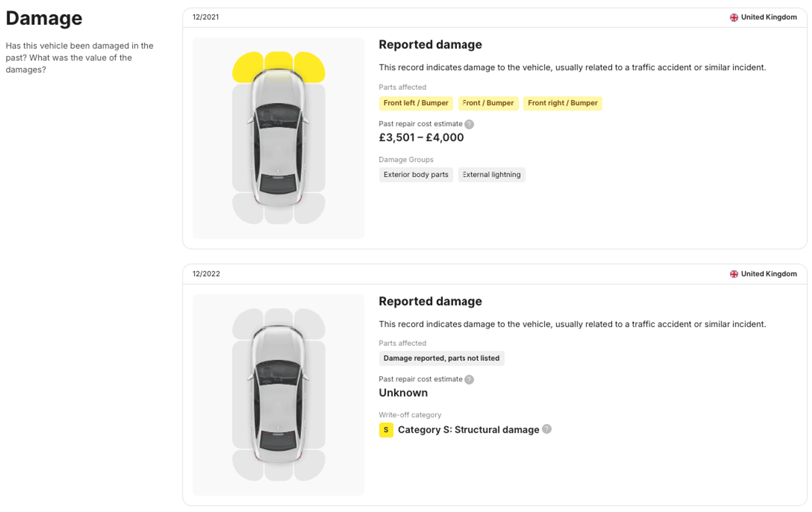812x512 pixels.
Task: Open the 2021 repair cost estimate help icon
Action: pos(469,125)
